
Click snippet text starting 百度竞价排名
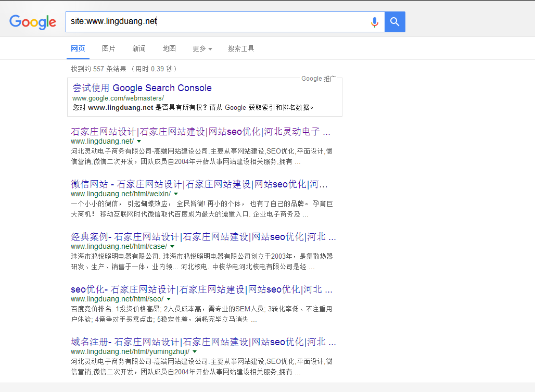(201, 314)
